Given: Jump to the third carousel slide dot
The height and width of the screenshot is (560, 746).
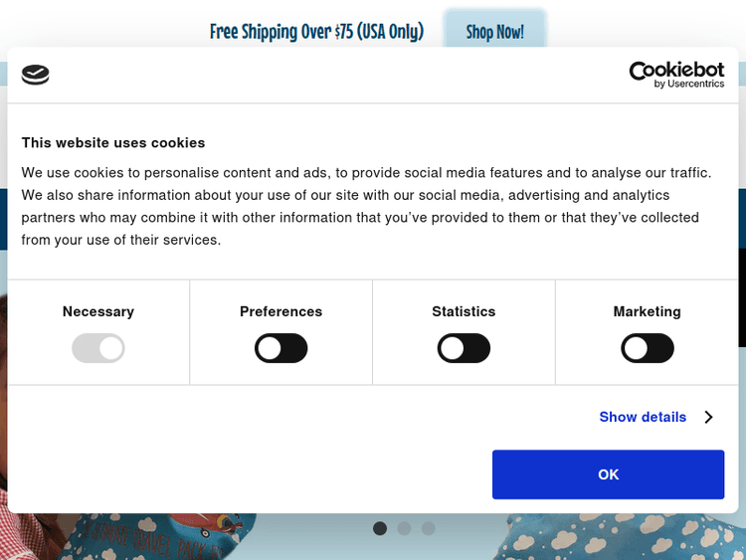Looking at the screenshot, I should point(428,528).
